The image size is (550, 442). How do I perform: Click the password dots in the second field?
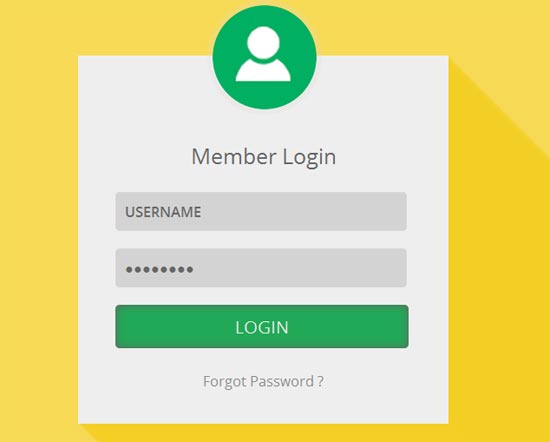point(160,269)
